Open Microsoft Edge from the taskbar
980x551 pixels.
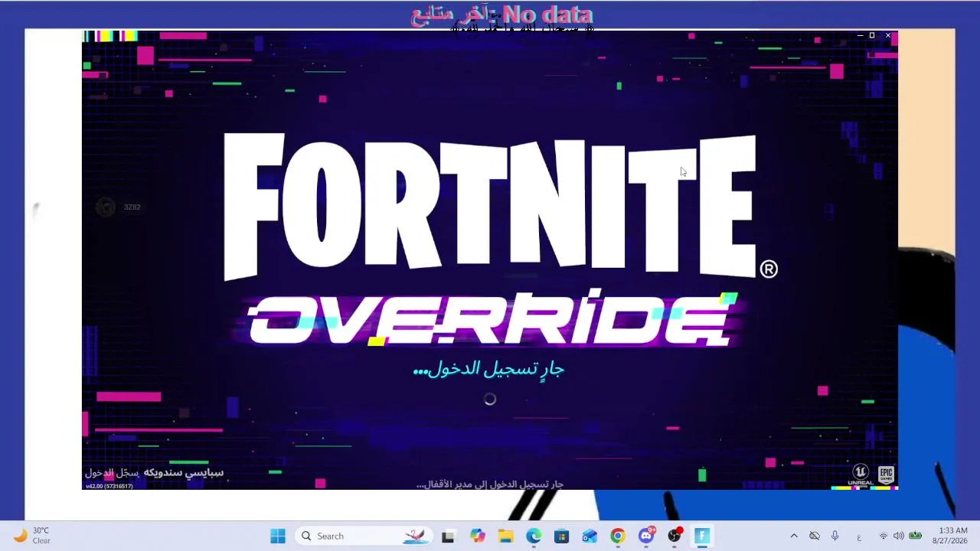coord(534,536)
